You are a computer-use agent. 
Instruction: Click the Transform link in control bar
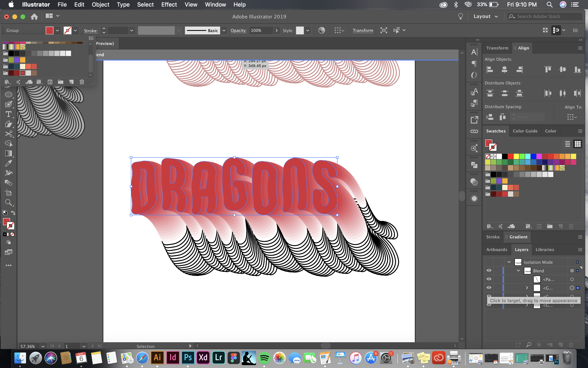363,30
